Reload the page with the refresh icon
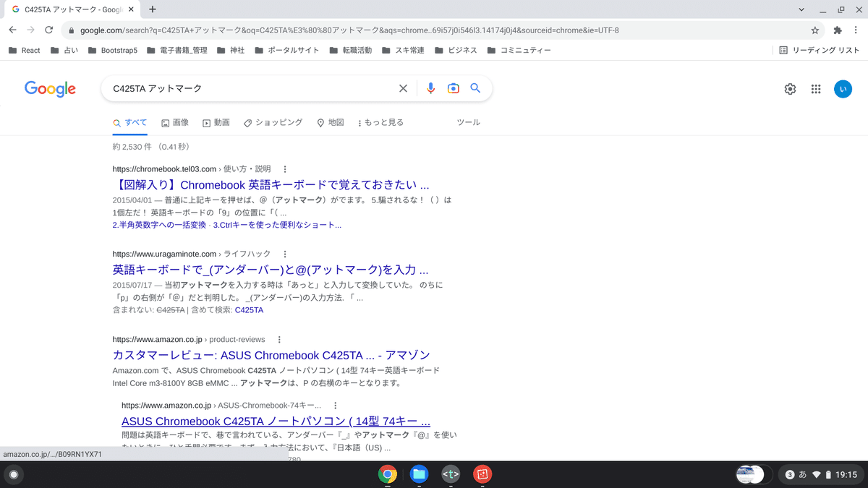This screenshot has height=488, width=868. tap(48, 30)
